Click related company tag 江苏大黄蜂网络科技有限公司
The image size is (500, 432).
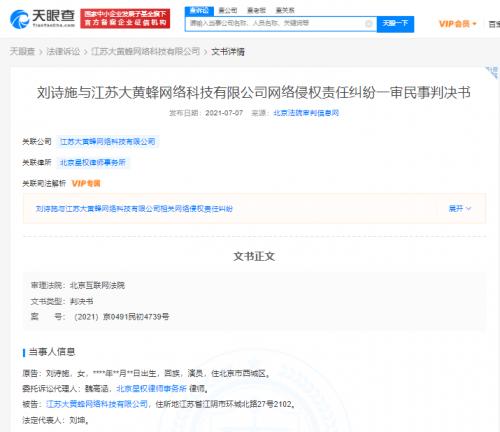tap(107, 142)
